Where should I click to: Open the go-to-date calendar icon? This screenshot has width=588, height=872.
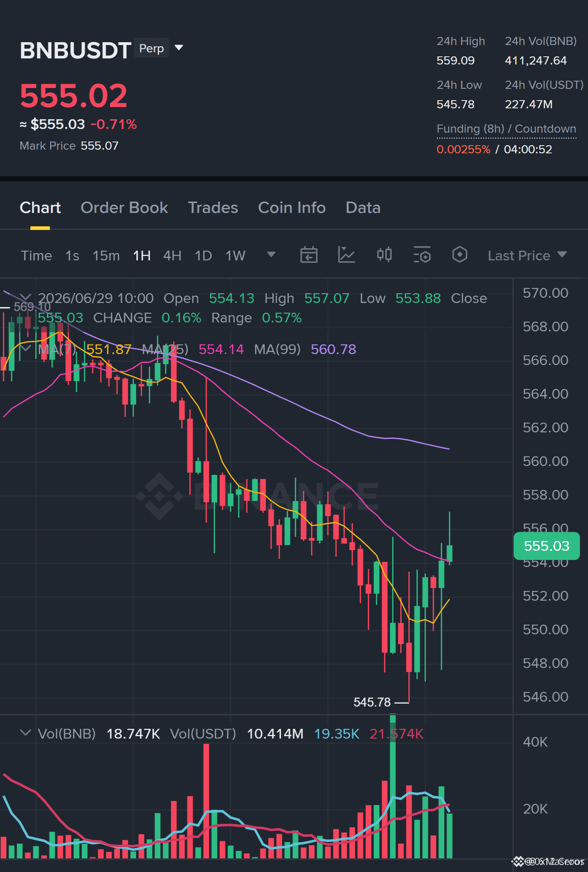[x=309, y=255]
